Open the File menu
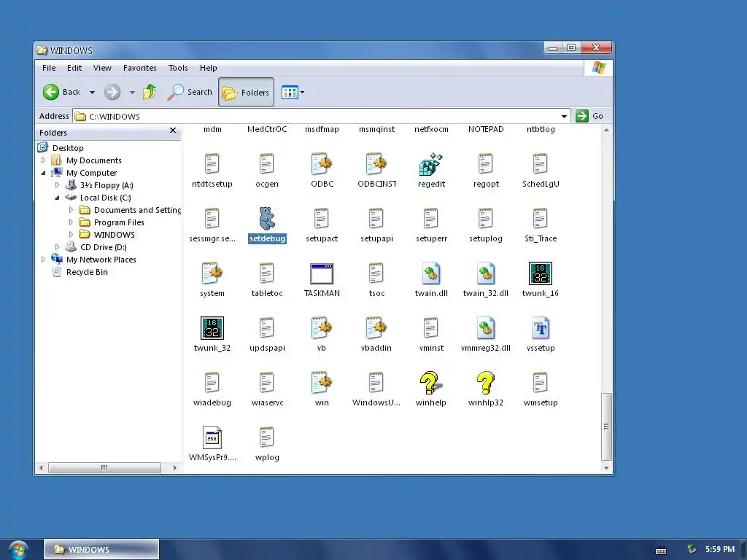Viewport: 747px width, 560px height. pos(49,68)
